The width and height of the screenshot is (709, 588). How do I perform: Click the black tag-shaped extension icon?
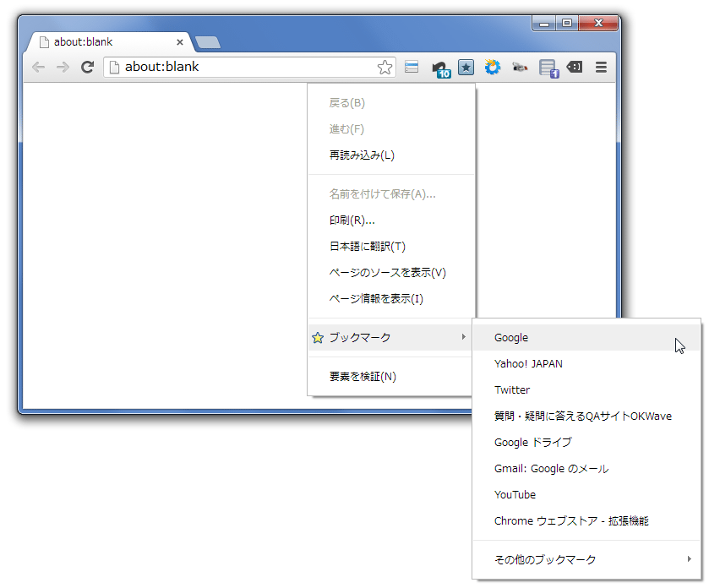point(575,67)
